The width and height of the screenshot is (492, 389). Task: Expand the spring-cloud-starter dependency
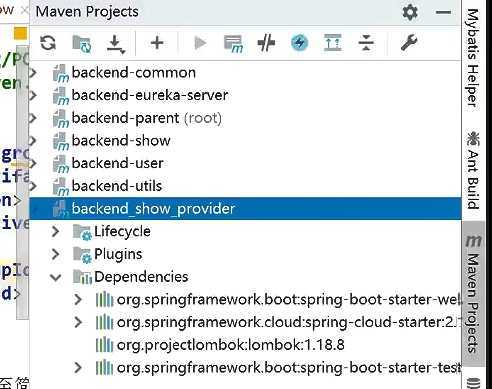point(78,322)
